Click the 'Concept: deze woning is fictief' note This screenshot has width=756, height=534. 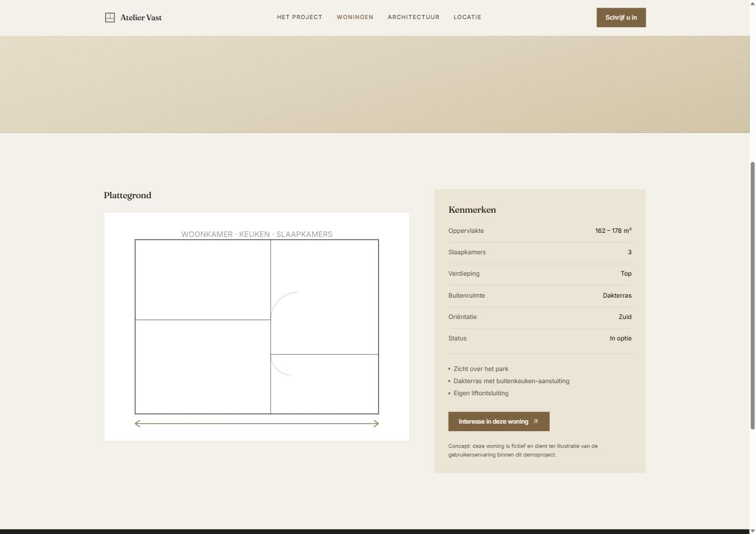523,450
